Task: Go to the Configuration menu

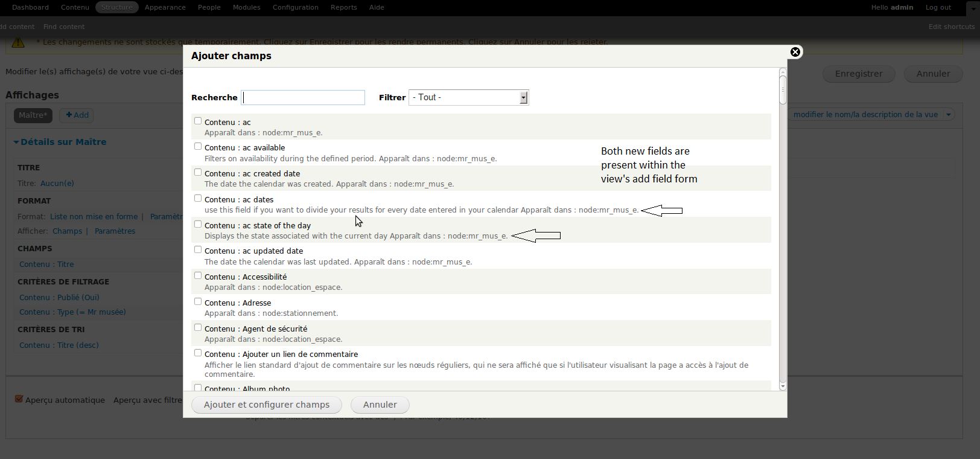Action: tap(296, 7)
